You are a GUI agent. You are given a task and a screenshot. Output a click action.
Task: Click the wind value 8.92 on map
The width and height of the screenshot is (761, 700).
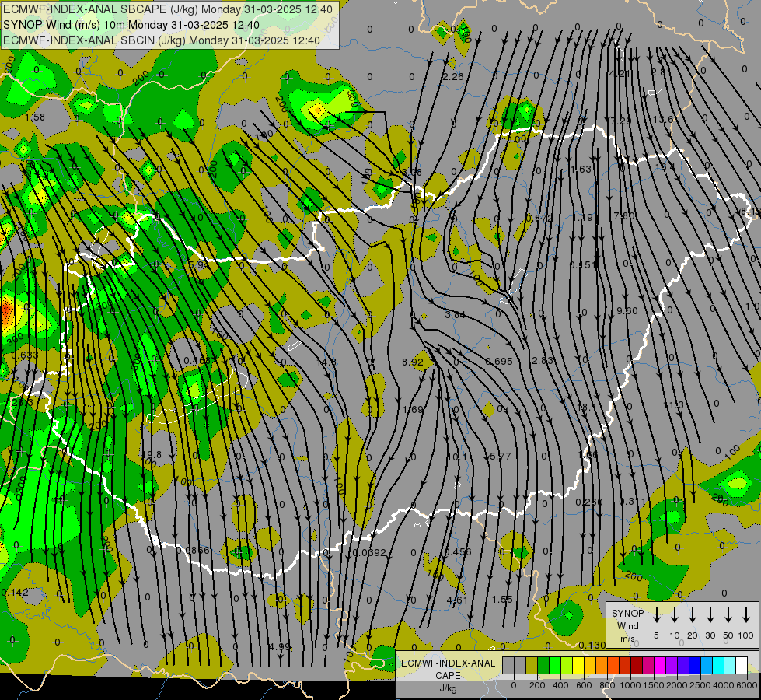[x=413, y=362]
